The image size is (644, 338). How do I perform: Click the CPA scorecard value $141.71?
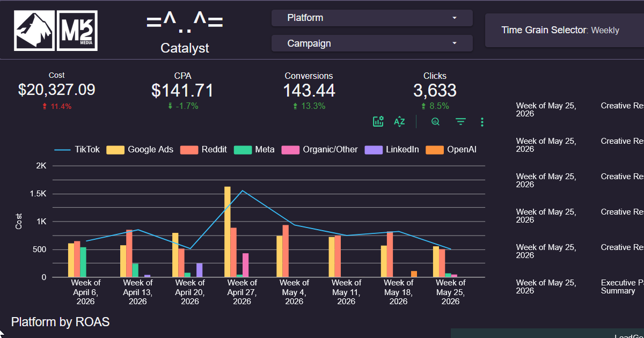[x=182, y=90]
